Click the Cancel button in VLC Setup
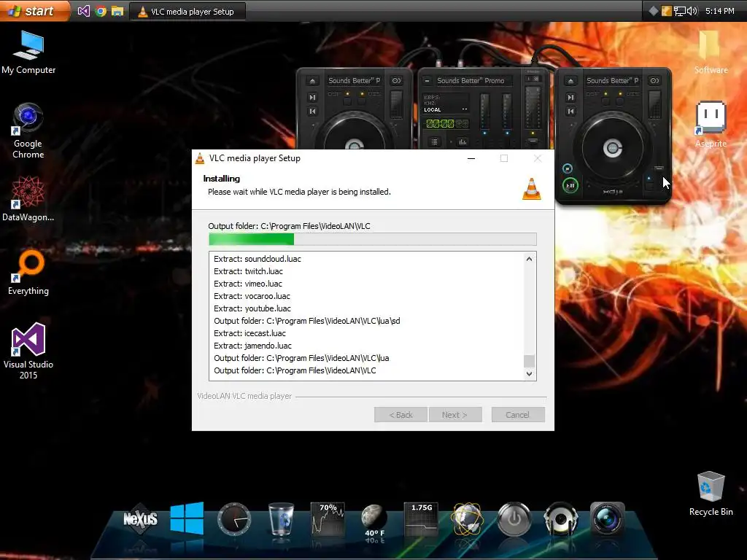Image resolution: width=747 pixels, height=560 pixels. point(518,415)
